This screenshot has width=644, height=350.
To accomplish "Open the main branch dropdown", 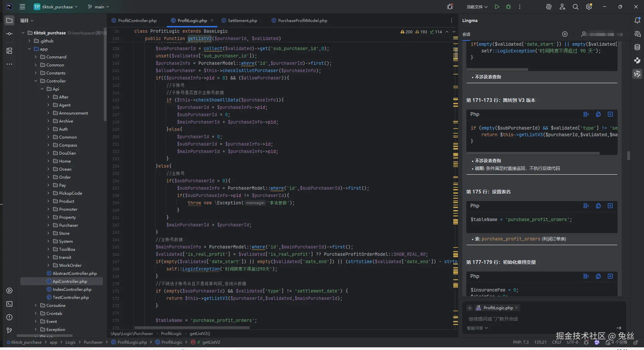I will click(x=99, y=7).
